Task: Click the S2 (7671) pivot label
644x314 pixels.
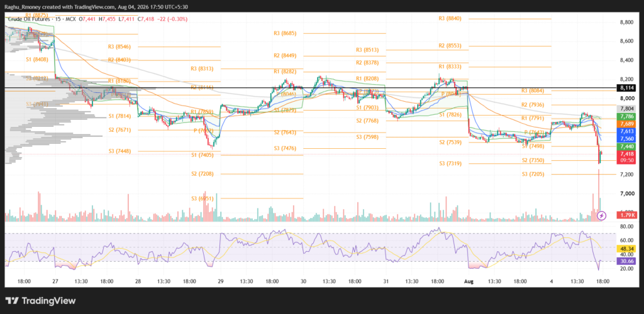Action: coord(120,130)
